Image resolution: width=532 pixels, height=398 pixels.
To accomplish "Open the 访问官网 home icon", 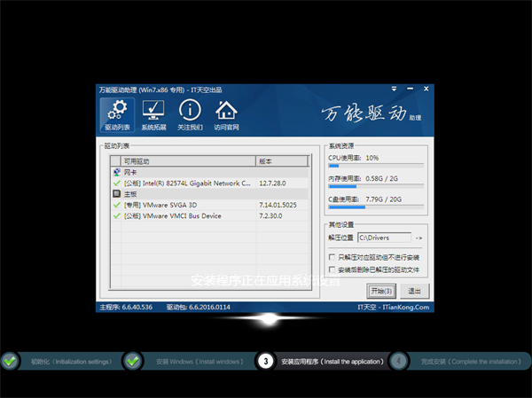I will point(227,114).
